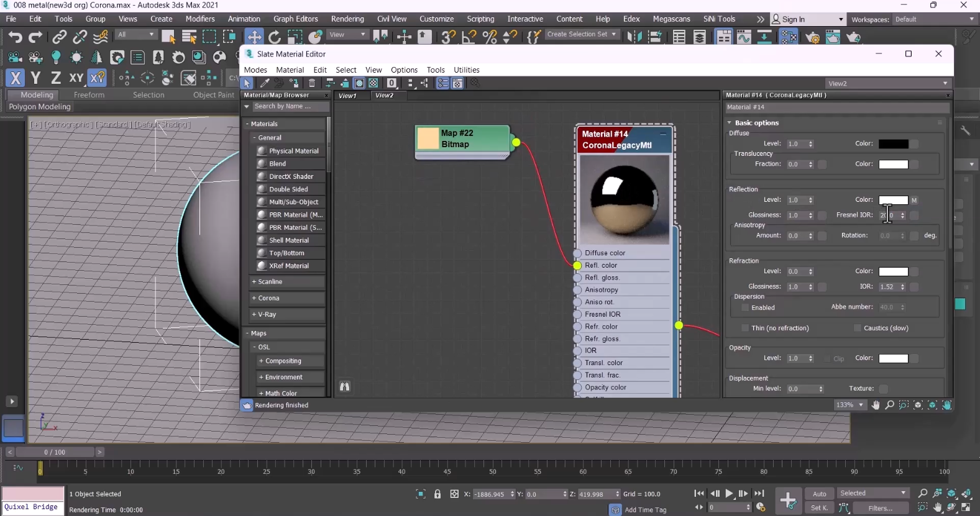Open Render Setup teapot icon

coord(812,37)
